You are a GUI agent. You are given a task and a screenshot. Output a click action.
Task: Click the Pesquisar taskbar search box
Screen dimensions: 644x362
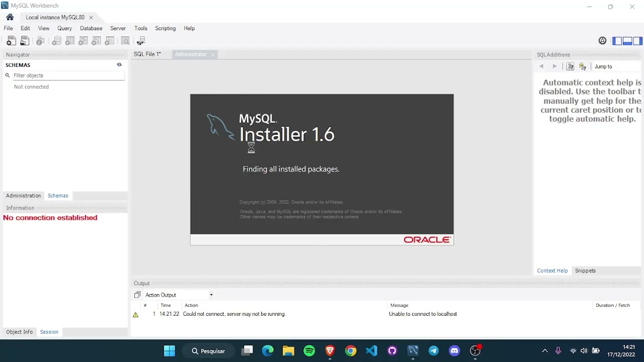[x=208, y=351]
